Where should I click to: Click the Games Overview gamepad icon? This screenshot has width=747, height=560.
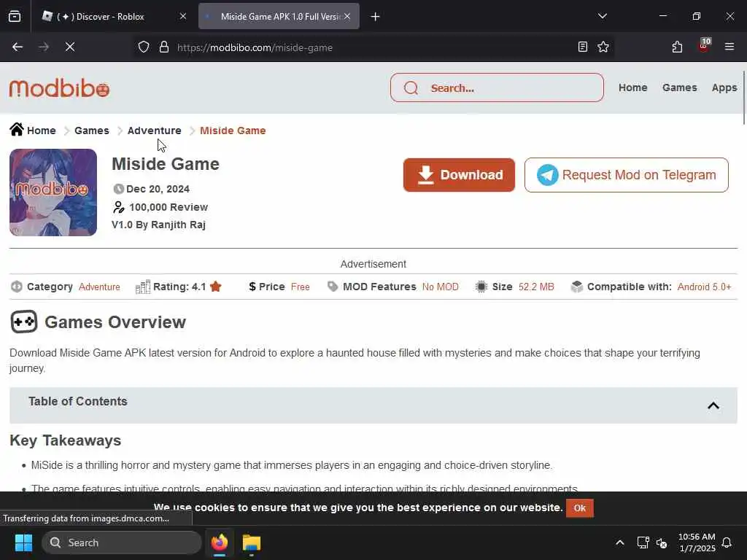pyautogui.click(x=24, y=322)
